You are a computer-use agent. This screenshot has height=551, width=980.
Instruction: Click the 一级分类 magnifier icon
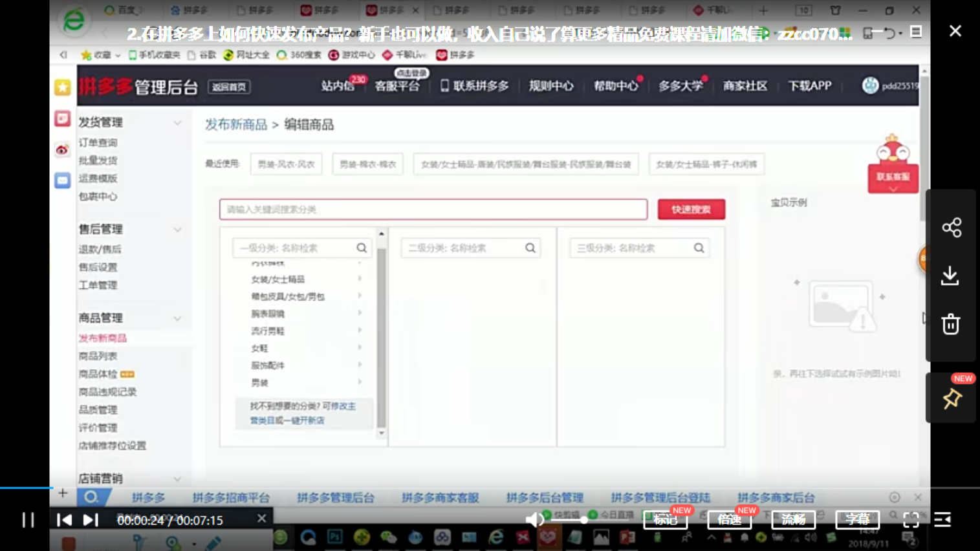pyautogui.click(x=362, y=248)
